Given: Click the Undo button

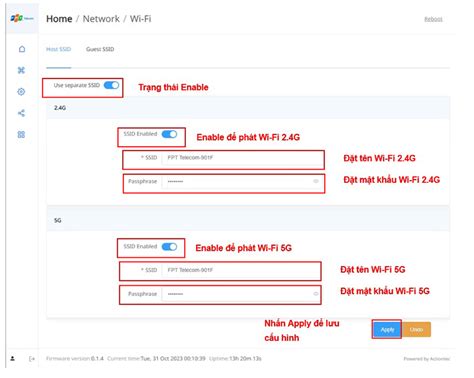Looking at the screenshot, I should 416,329.
